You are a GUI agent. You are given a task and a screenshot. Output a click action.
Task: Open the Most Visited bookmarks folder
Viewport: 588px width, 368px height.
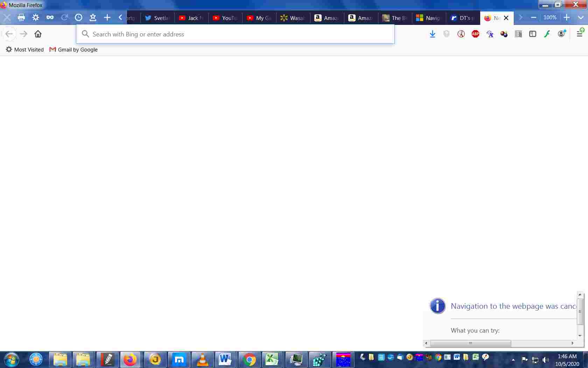(24, 49)
